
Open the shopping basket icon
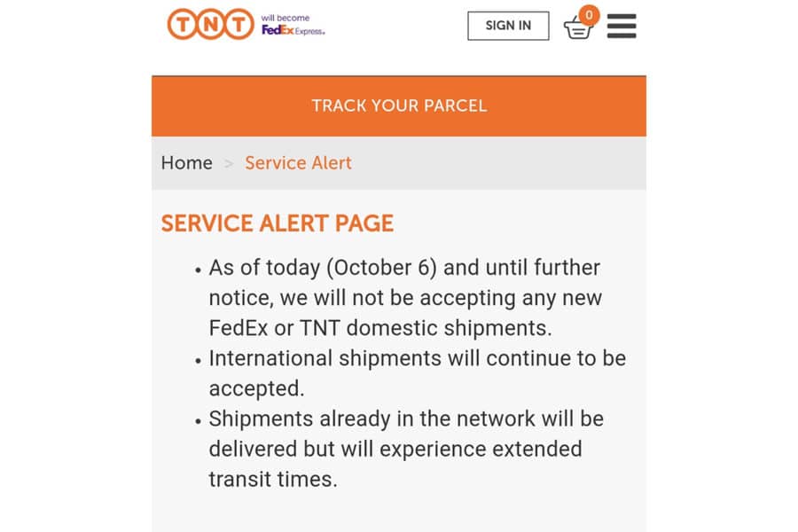click(578, 27)
